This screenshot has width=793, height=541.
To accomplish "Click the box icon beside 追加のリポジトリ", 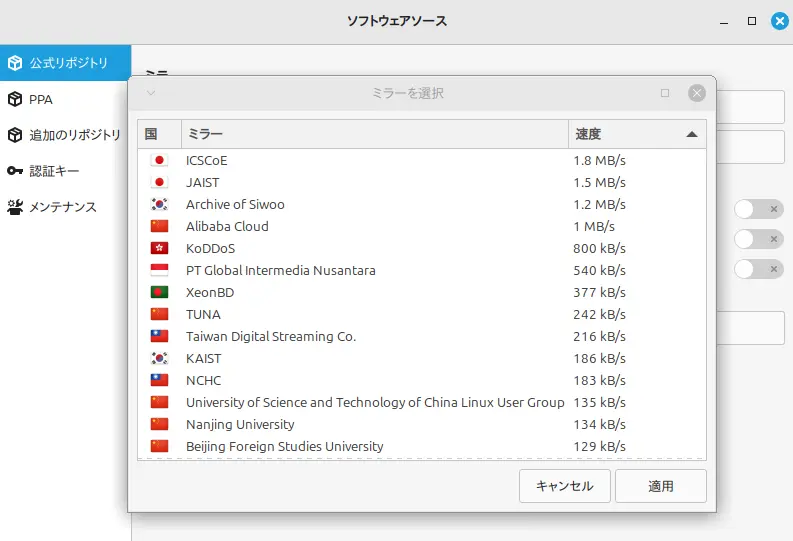I will pos(15,135).
